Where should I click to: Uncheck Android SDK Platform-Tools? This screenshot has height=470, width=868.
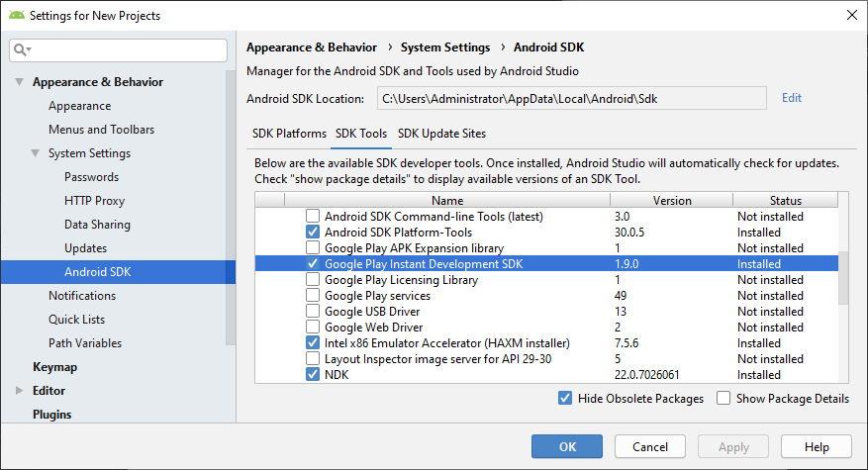(313, 233)
